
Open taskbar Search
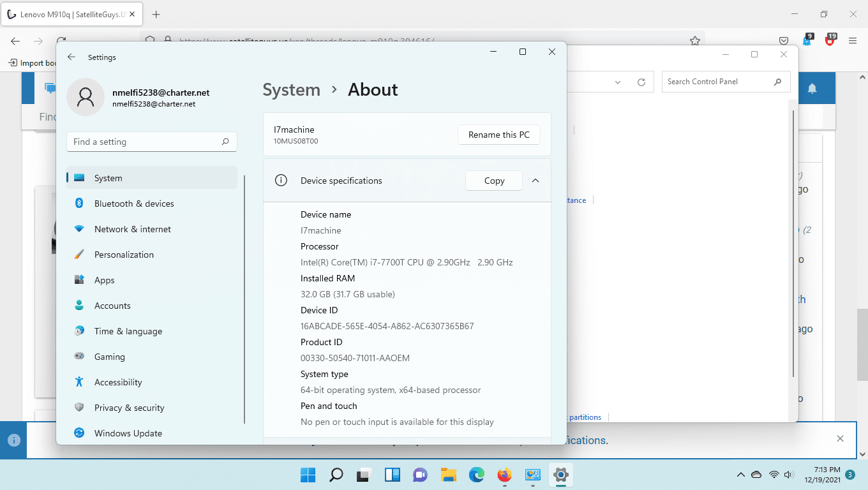pos(336,475)
